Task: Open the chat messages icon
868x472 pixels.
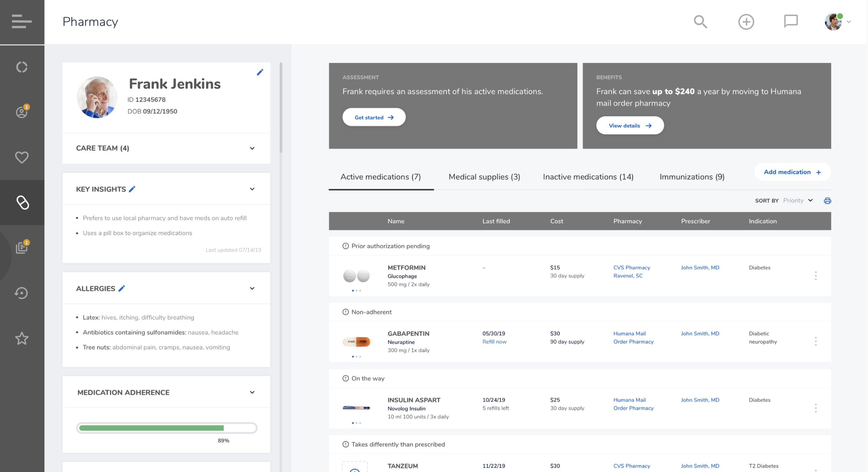Action: point(791,21)
